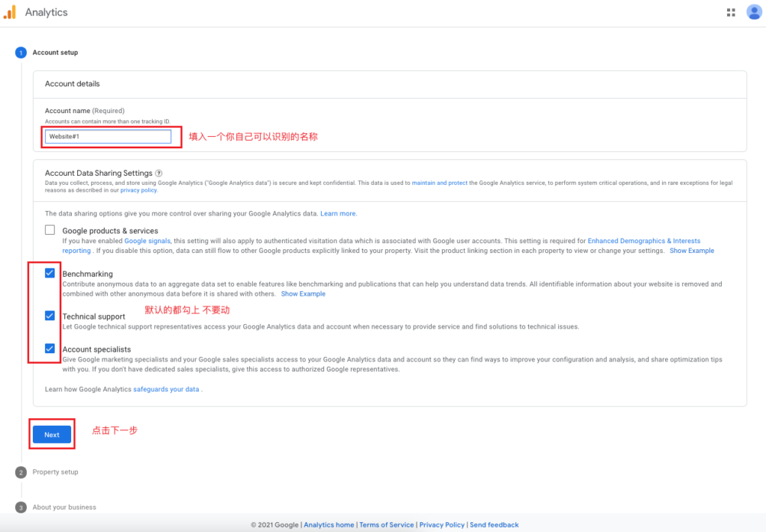Open the Google apps grid icon

(731, 12)
